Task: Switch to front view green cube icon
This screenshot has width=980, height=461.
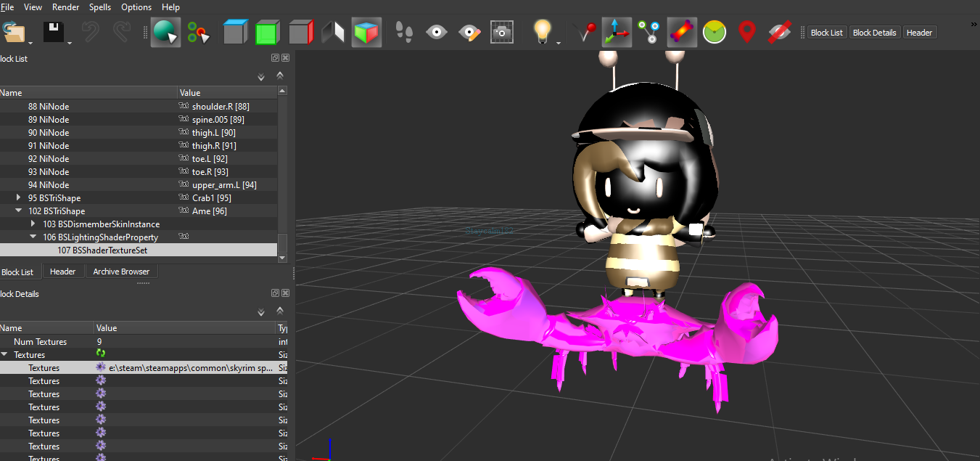Action: pos(268,32)
